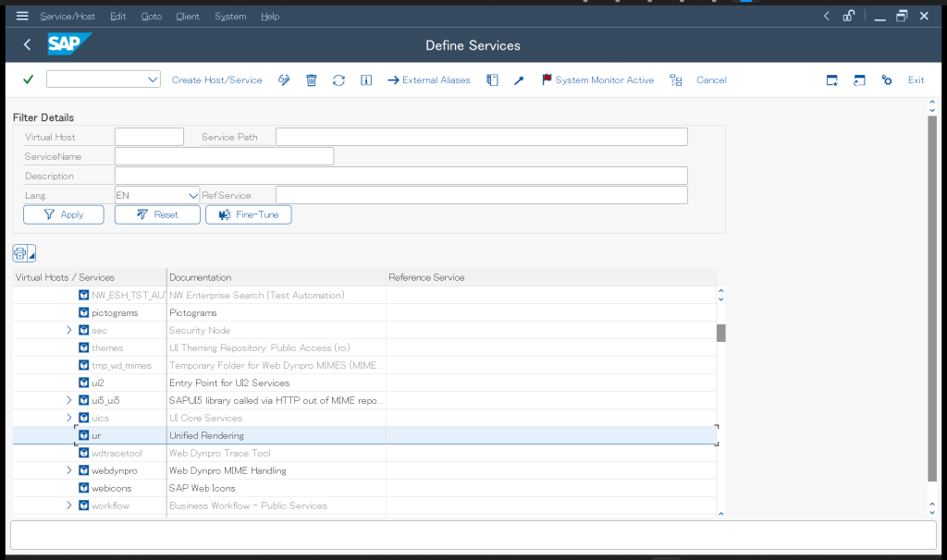This screenshot has width=947, height=560.
Task: Expand the sec Security Node
Action: (x=69, y=330)
